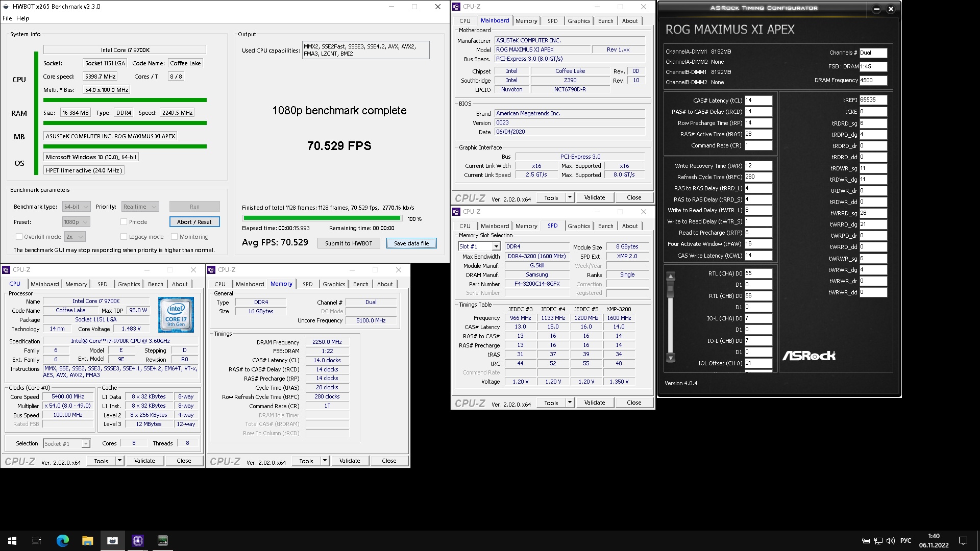The image size is (980, 551).
Task: Click the power/battery tray icon
Action: [866, 541]
